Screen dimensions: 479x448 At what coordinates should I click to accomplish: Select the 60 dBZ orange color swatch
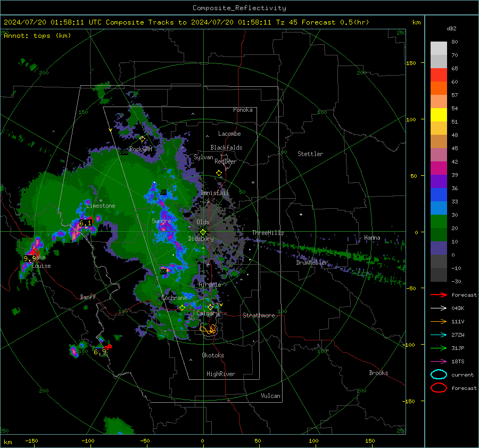tap(439, 88)
